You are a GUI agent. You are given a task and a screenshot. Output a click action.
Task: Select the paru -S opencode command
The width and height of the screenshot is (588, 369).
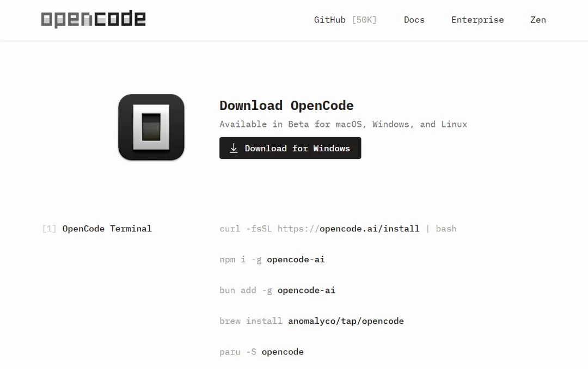pyautogui.click(x=261, y=352)
